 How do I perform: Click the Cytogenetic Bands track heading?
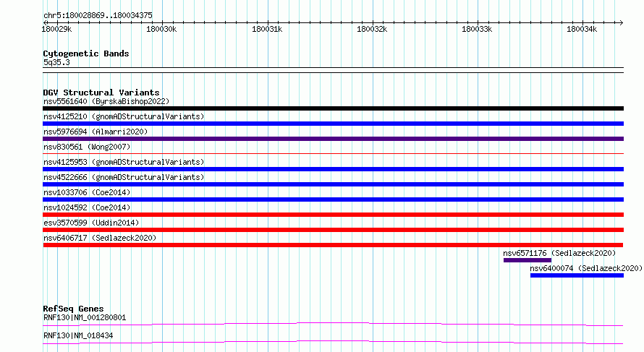pos(86,53)
